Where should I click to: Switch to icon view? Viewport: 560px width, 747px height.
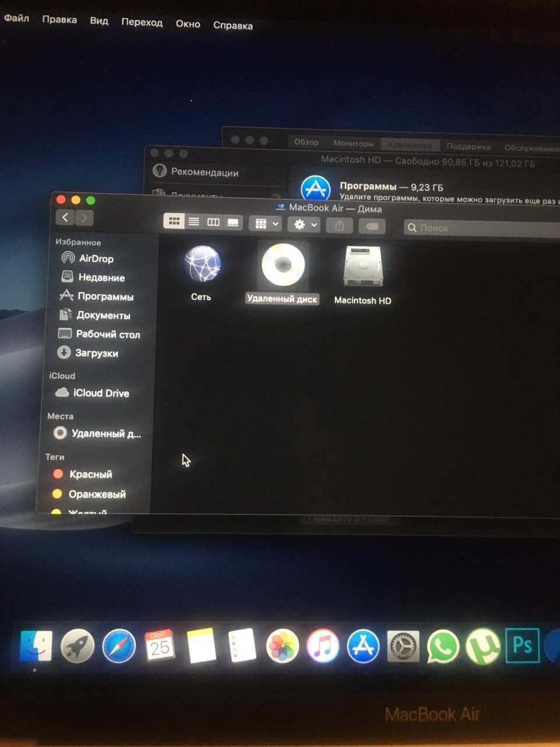(x=174, y=221)
